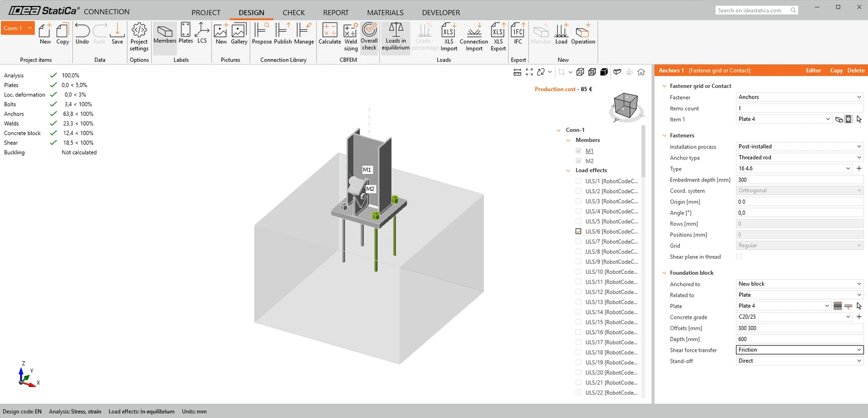Viewport: 868px width, 418px height.
Task: Toggle Plates labels
Action: tap(186, 34)
